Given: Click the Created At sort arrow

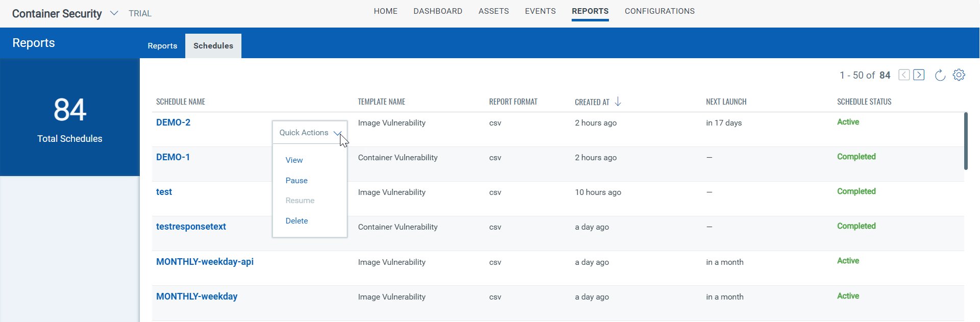Looking at the screenshot, I should click(618, 102).
